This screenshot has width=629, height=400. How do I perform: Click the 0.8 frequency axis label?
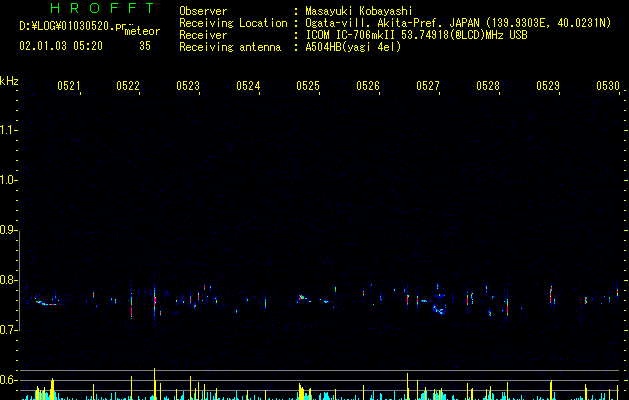(8, 280)
